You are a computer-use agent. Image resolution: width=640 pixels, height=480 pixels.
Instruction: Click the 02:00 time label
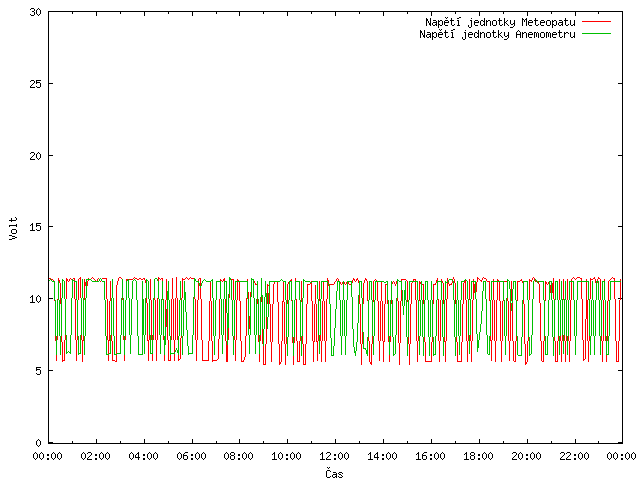click(96, 456)
